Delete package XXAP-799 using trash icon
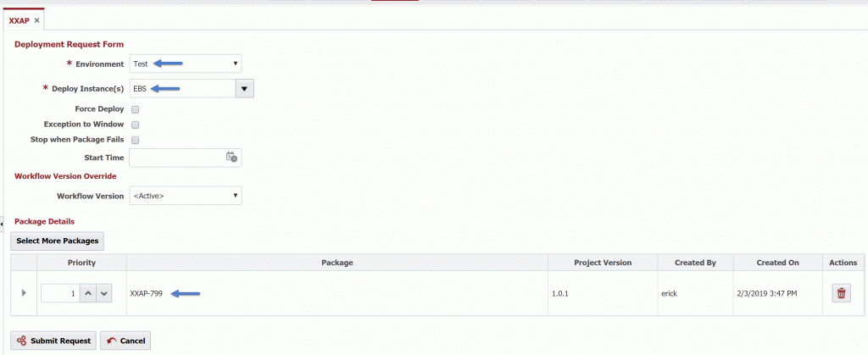Image resolution: width=868 pixels, height=355 pixels. click(x=841, y=293)
